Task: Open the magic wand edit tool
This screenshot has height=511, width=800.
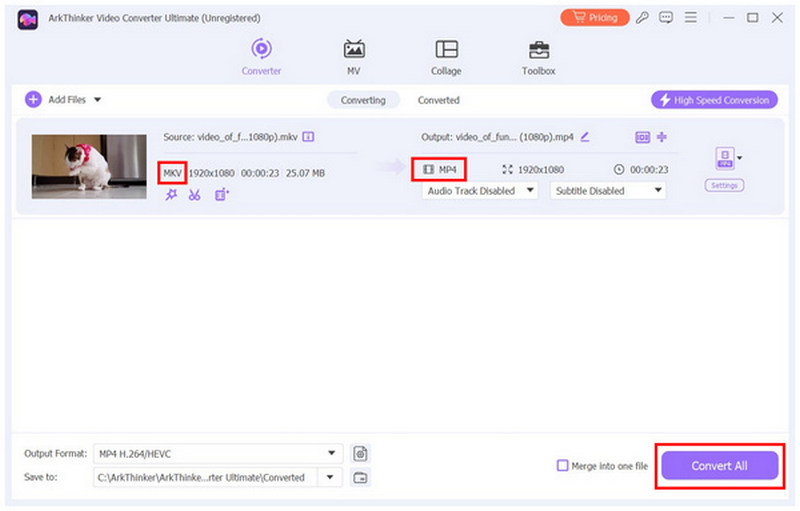Action: [x=171, y=194]
